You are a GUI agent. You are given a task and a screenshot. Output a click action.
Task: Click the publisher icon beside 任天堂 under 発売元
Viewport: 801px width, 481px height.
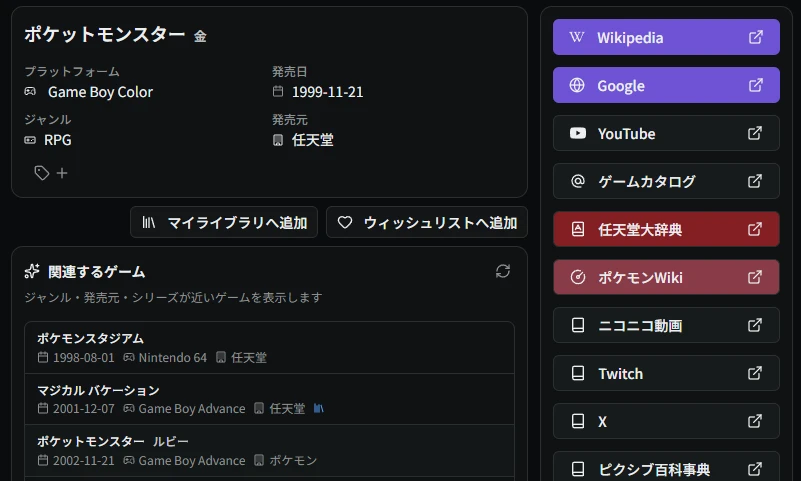(278, 140)
